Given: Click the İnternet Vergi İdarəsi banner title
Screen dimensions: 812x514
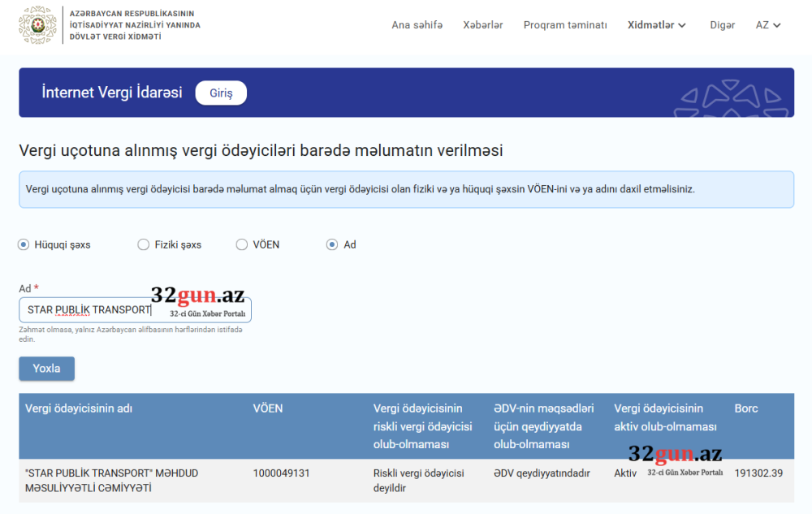Looking at the screenshot, I should [x=112, y=93].
